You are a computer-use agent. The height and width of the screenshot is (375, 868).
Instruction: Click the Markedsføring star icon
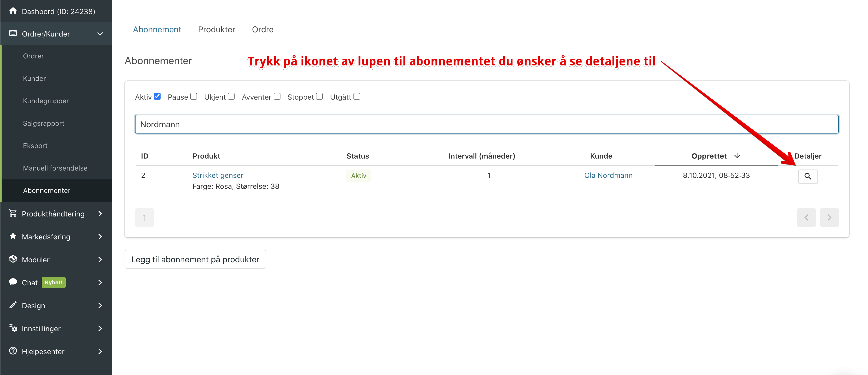[13, 236]
